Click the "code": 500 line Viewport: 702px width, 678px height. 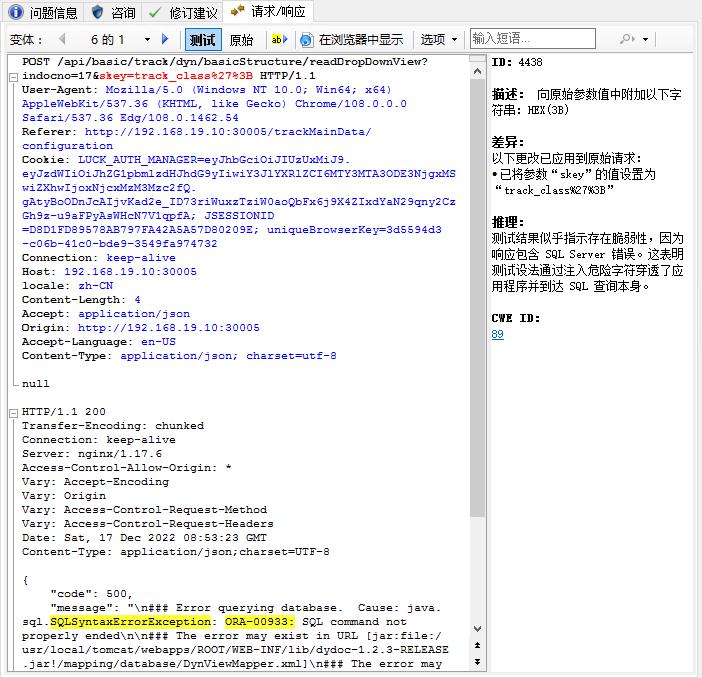click(x=91, y=594)
